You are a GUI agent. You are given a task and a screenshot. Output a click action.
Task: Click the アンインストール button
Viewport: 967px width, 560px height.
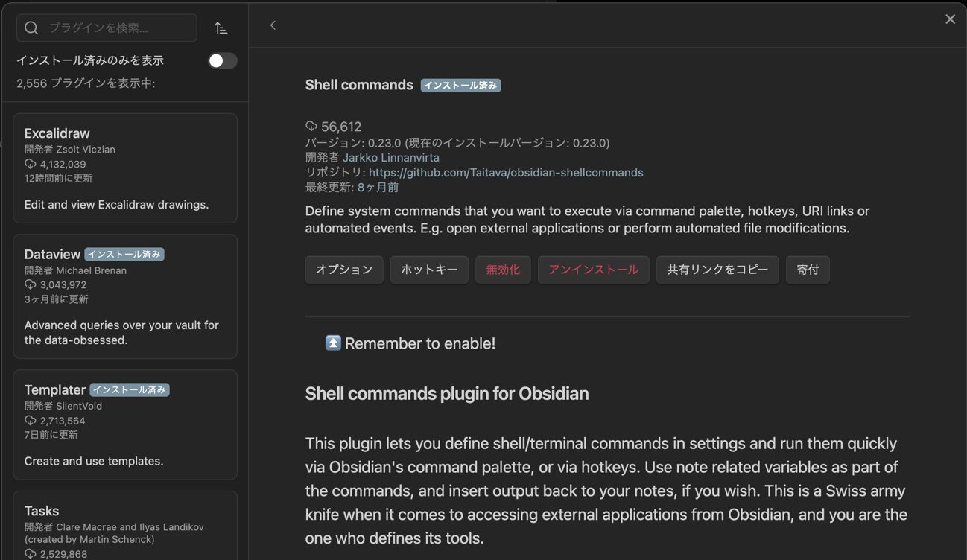(593, 270)
